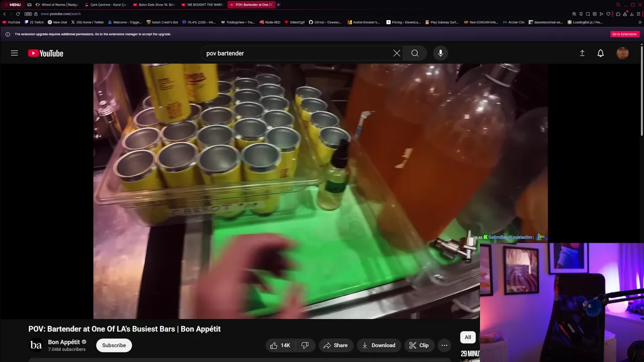
Task: Open the Bon Appétit channel name link
Action: [64, 342]
